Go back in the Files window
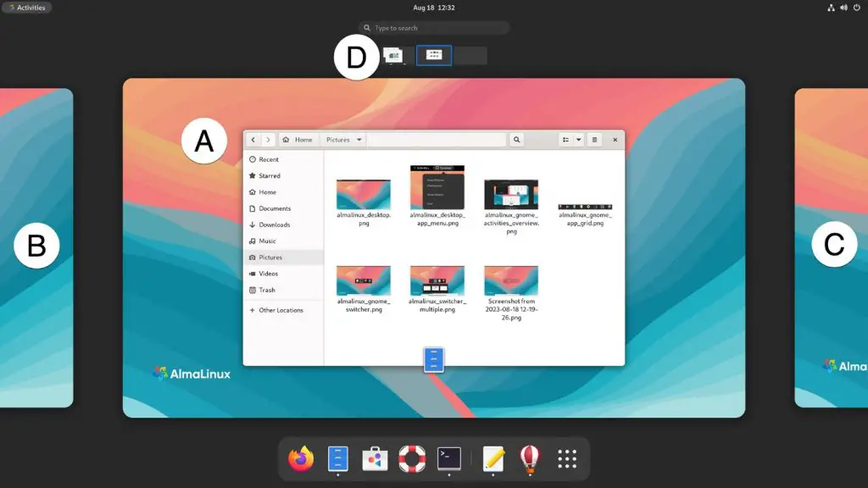868x488 pixels. (253, 140)
